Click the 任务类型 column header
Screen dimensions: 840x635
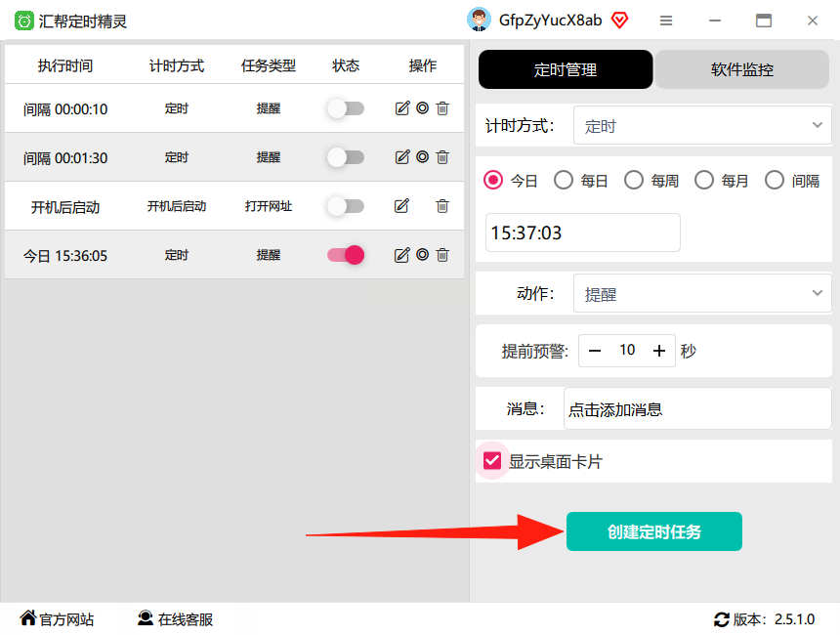point(269,65)
